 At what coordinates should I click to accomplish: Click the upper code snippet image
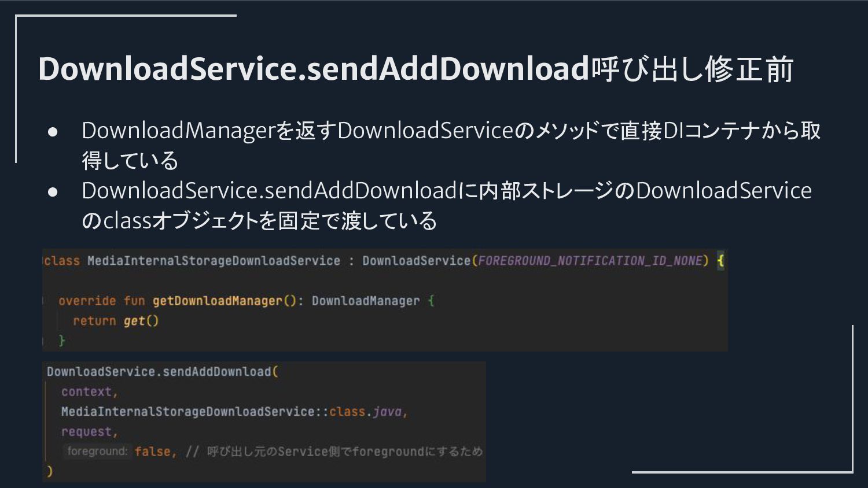385,300
